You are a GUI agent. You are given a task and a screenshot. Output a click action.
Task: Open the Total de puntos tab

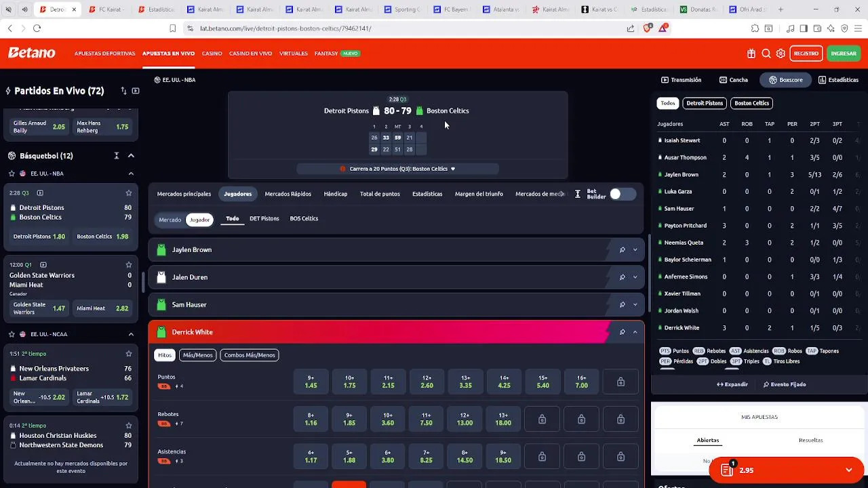[380, 194]
